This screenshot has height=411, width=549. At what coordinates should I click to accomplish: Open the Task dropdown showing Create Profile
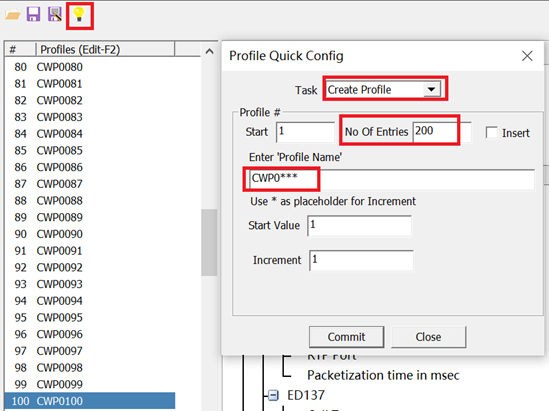[x=431, y=90]
